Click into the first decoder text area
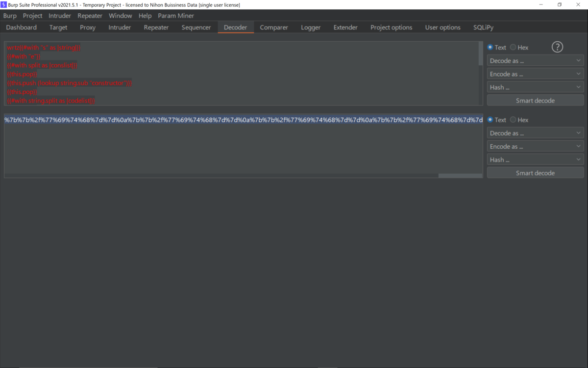Image resolution: width=588 pixels, height=368 pixels. pos(241,73)
